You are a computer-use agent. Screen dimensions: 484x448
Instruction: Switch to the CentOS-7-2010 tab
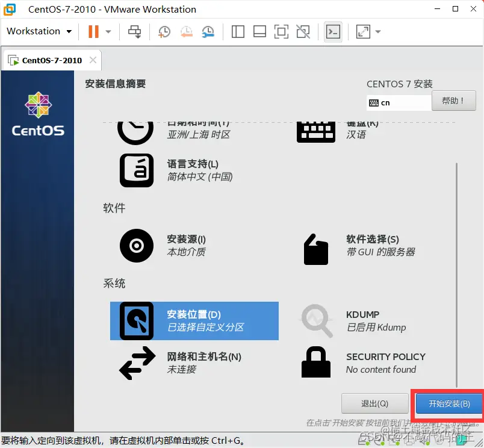coord(52,60)
